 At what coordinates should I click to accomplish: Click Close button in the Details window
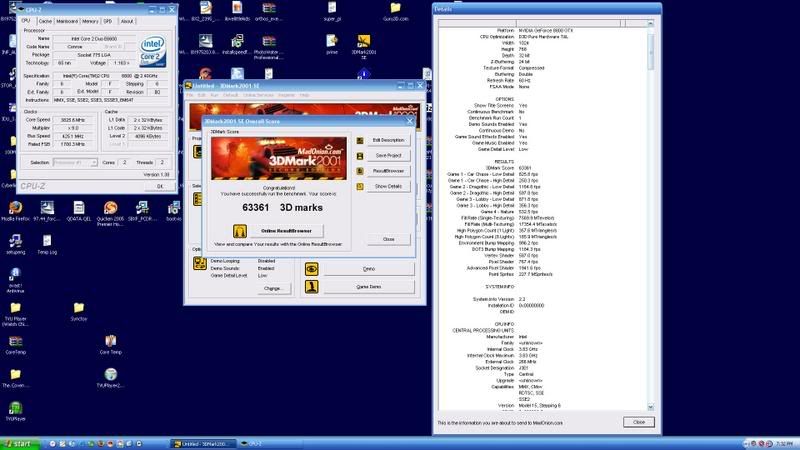click(639, 422)
